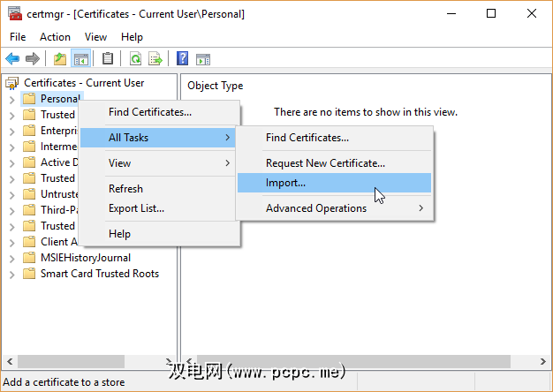Open the blue Help toolbar icon
The image size is (553, 392).
(182, 58)
